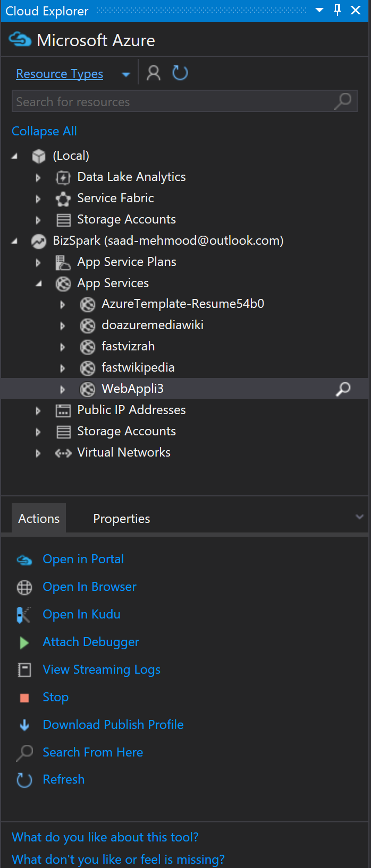Image resolution: width=371 pixels, height=868 pixels.
Task: Expand the Virtual Networks node
Action: point(38,453)
